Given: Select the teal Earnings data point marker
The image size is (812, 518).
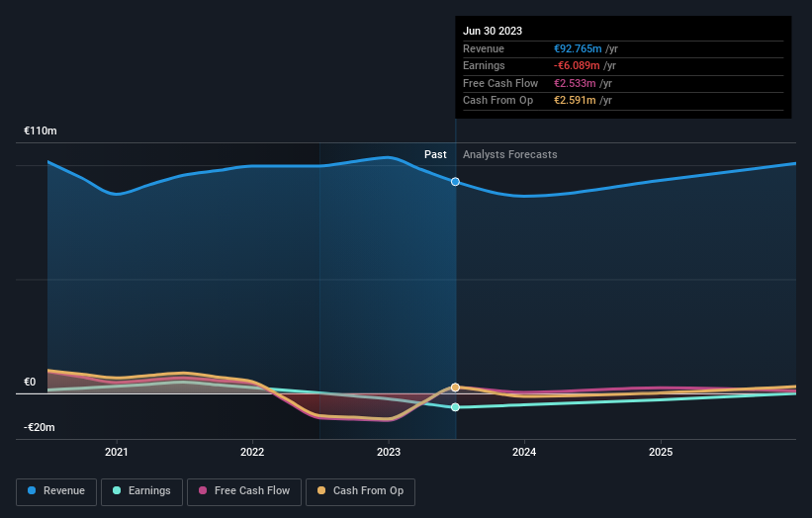Looking at the screenshot, I should [455, 407].
